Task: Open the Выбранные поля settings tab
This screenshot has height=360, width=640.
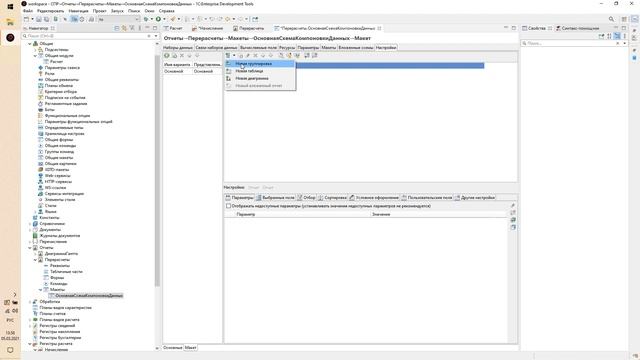Action: click(275, 198)
